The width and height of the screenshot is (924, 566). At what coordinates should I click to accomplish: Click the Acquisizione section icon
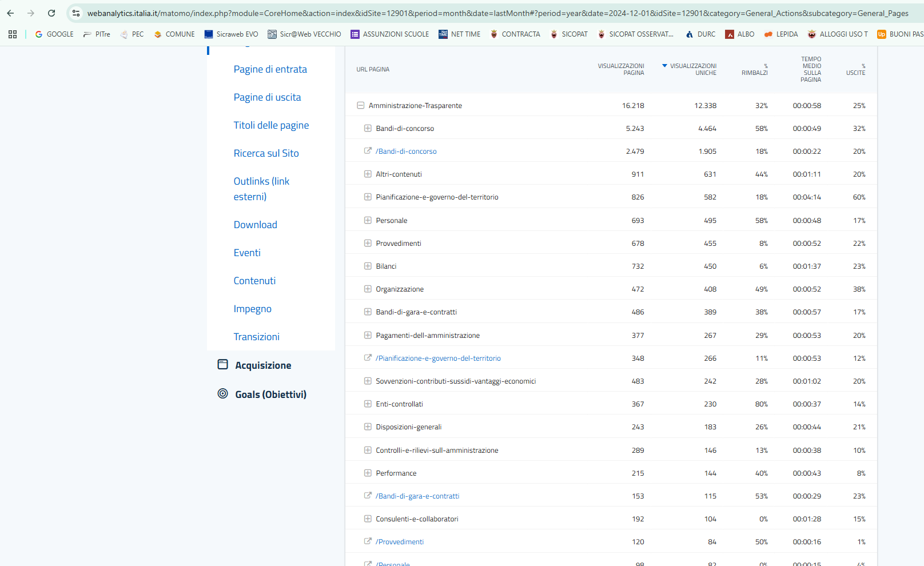(x=223, y=365)
